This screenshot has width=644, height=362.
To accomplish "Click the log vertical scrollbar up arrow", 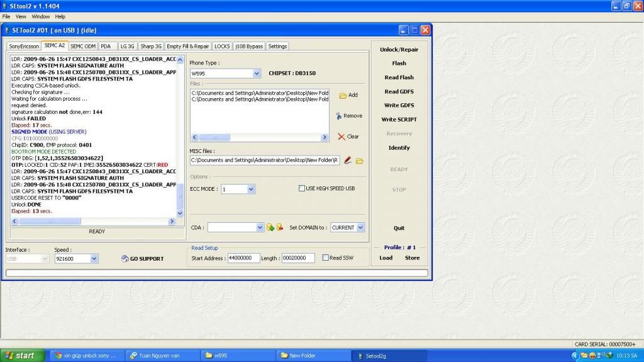I will tap(179, 60).
